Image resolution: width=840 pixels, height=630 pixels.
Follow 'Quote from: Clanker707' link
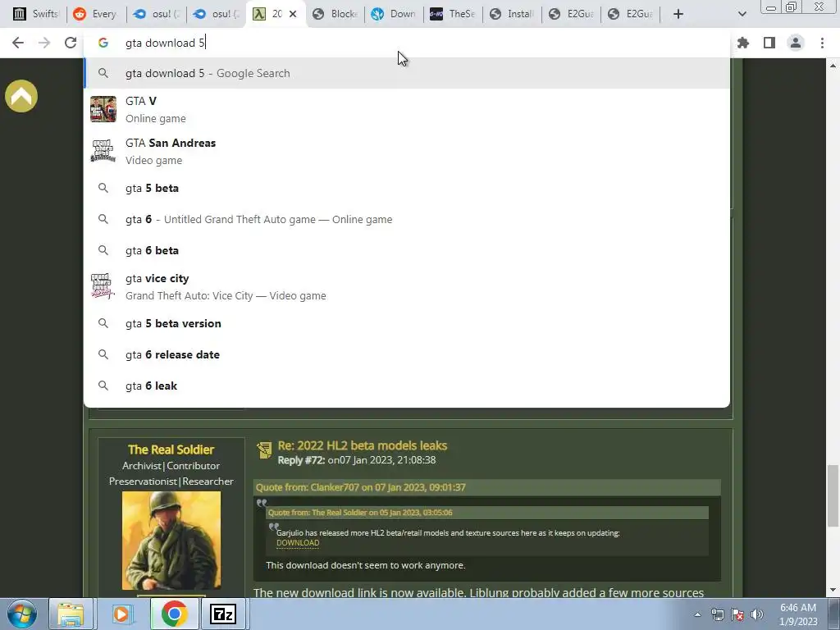click(x=361, y=487)
